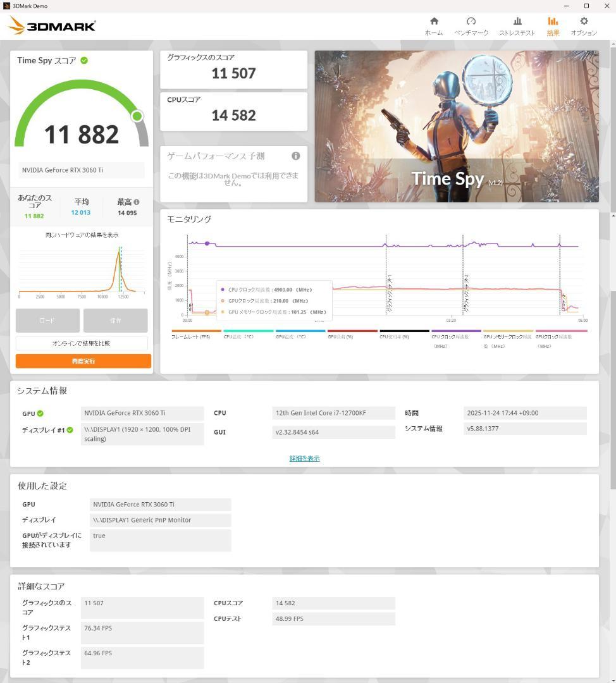Image resolution: width=616 pixels, height=683 pixels.
Task: Expand details via 詳細を表示 link
Action: [x=304, y=458]
